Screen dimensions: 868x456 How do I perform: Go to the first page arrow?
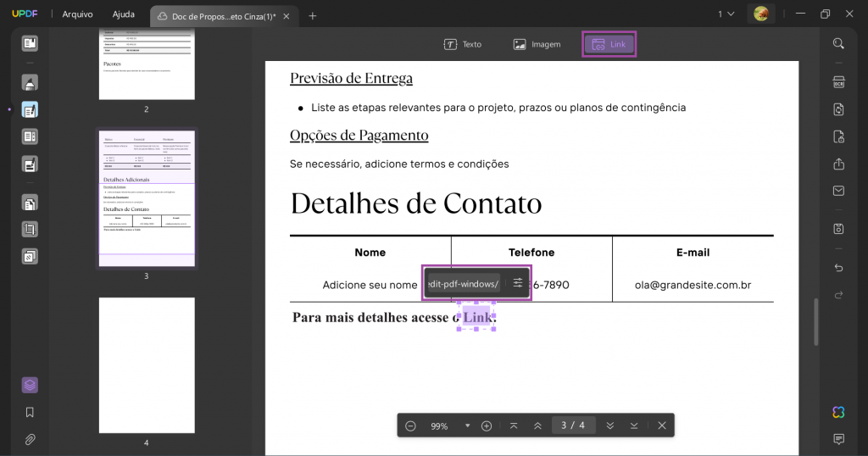(x=514, y=425)
